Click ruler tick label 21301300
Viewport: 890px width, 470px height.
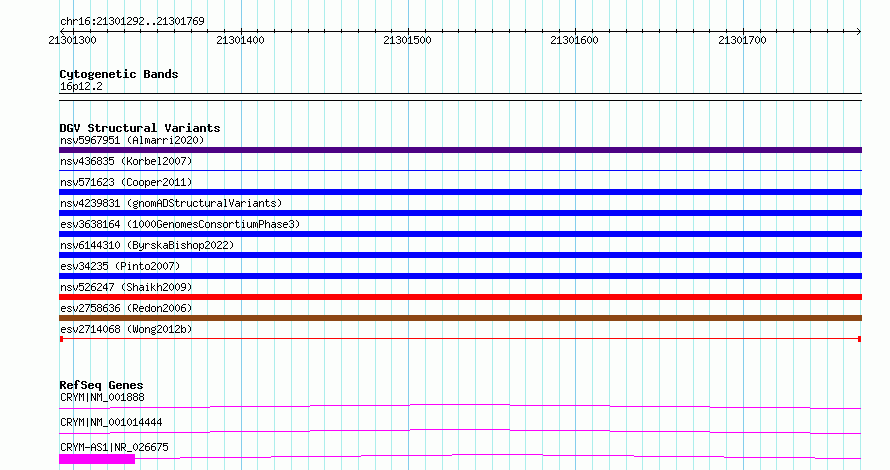click(73, 40)
